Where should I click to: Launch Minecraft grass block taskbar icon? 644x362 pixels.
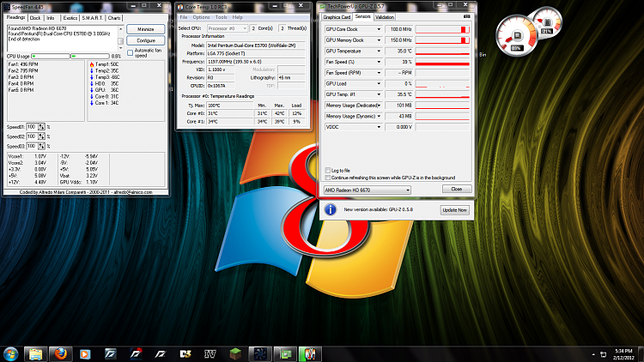[235, 353]
